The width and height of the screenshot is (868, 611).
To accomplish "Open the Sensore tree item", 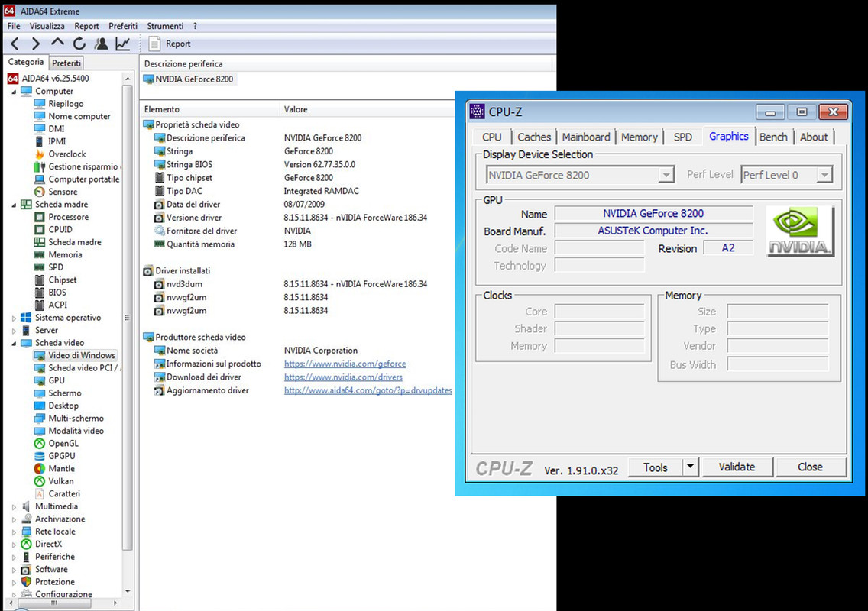I will (63, 192).
